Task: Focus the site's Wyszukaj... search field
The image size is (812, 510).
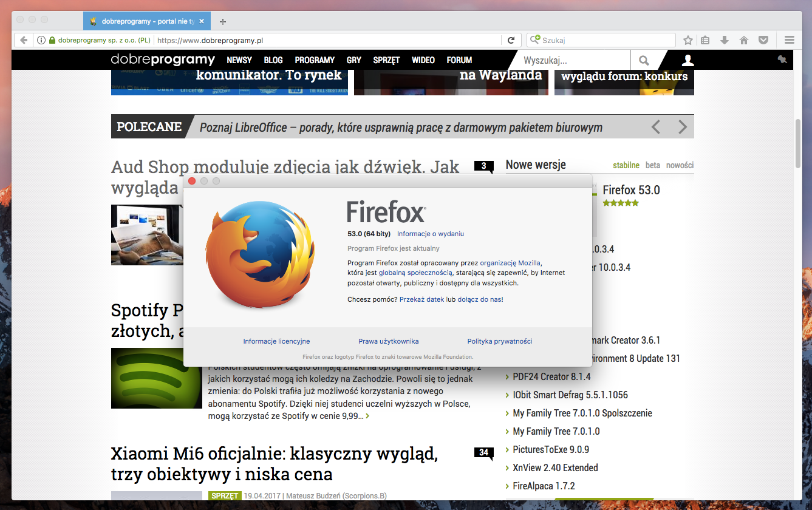Action: tap(573, 60)
